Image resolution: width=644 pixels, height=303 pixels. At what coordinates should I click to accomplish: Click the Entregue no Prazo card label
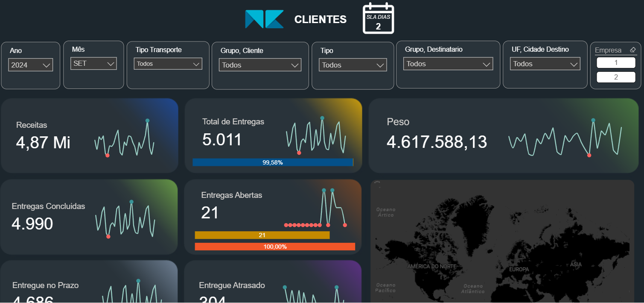46,285
